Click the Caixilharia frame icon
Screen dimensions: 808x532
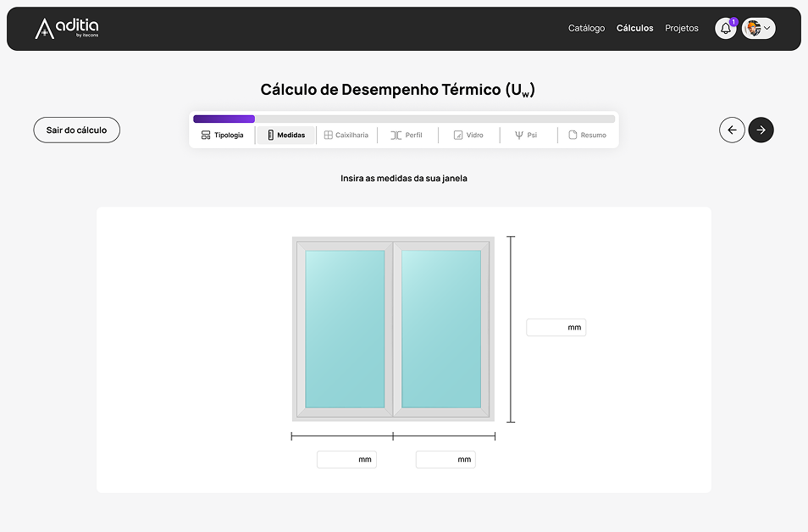click(x=329, y=136)
